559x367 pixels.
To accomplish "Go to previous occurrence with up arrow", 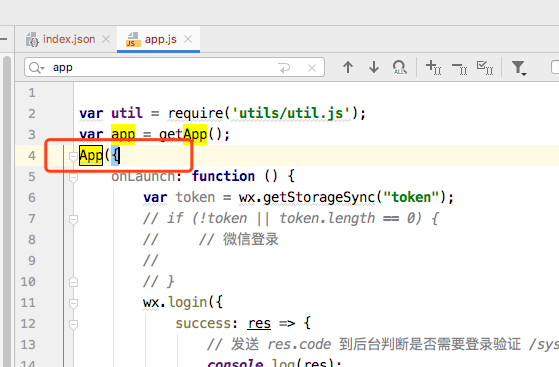I will tap(348, 67).
